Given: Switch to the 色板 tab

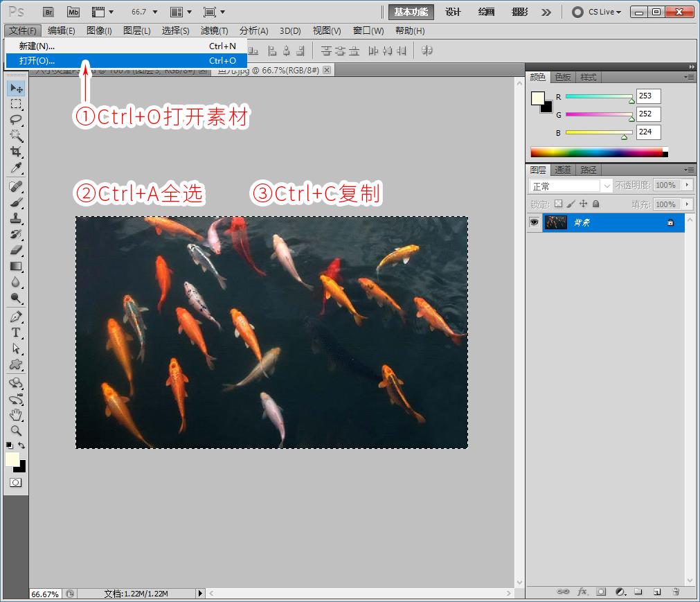Looking at the screenshot, I should 562,78.
